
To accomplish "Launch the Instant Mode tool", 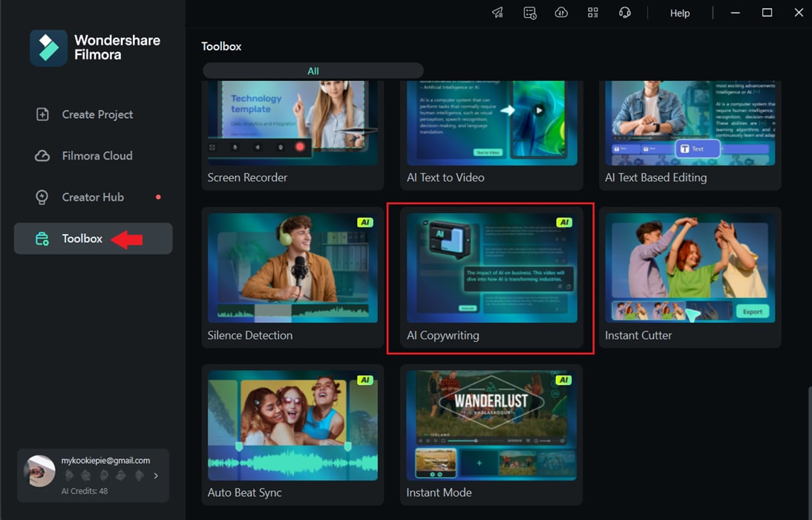I will click(491, 435).
